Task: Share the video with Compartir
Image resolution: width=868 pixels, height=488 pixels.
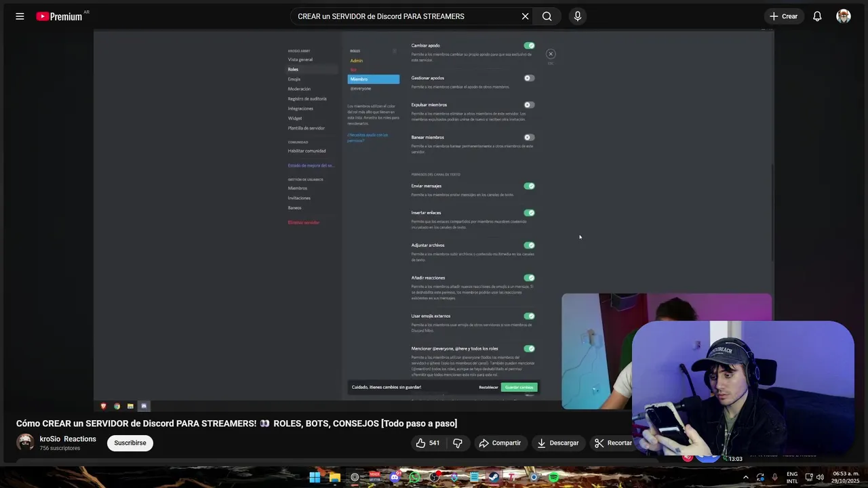Action: (x=500, y=443)
